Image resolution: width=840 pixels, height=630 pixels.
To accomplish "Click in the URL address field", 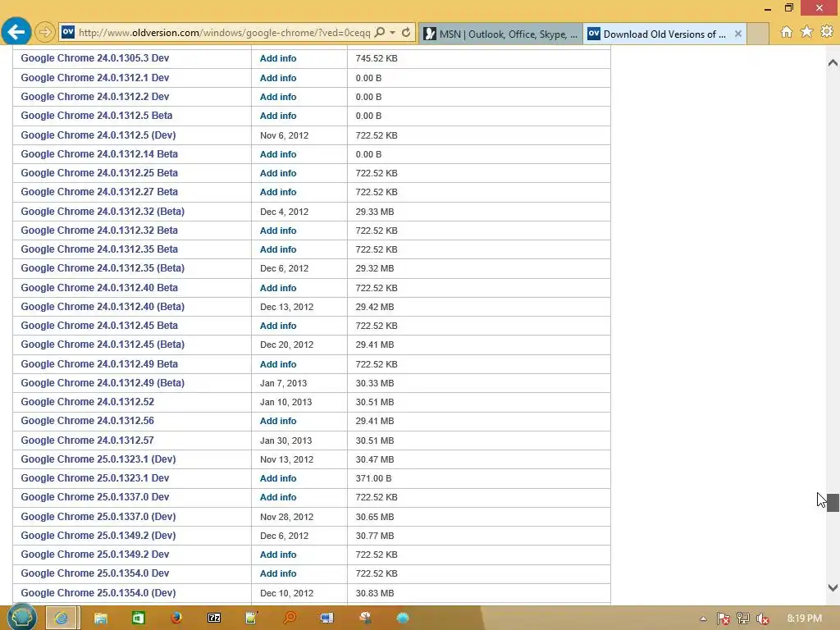I will pos(224,33).
